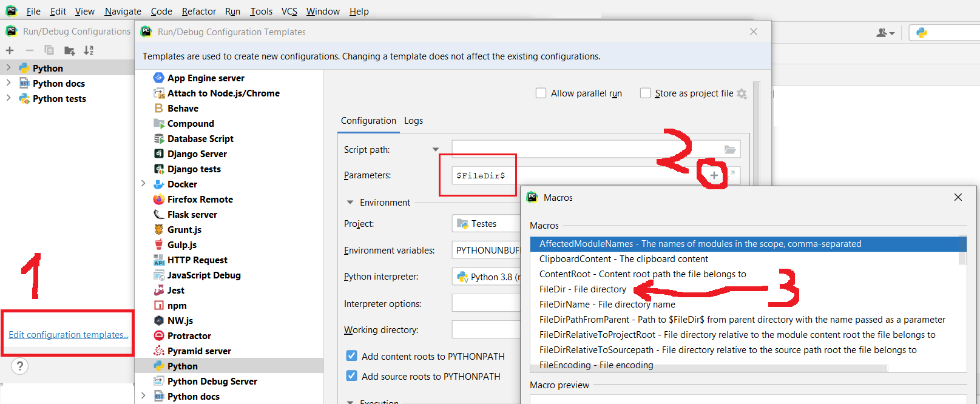This screenshot has width=980, height=404.
Task: Open the Python interpreter dropdown
Action: 486,277
